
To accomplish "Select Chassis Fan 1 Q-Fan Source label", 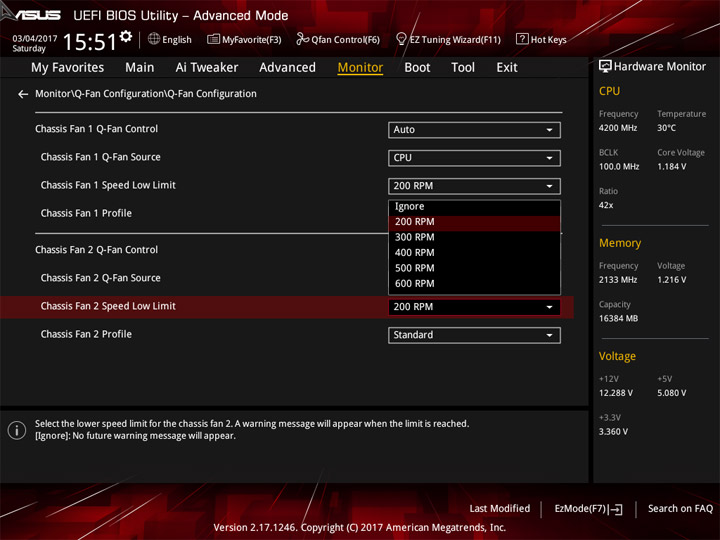I will (101, 157).
